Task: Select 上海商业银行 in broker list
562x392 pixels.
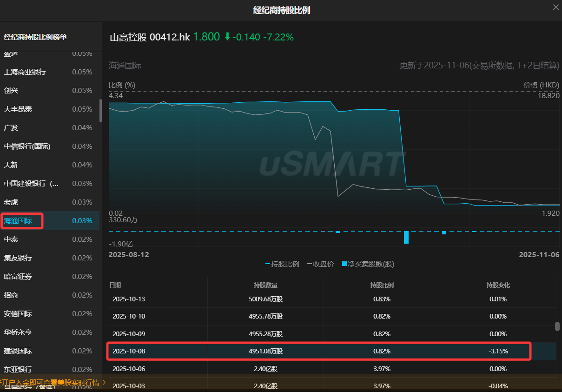Action: (x=50, y=72)
